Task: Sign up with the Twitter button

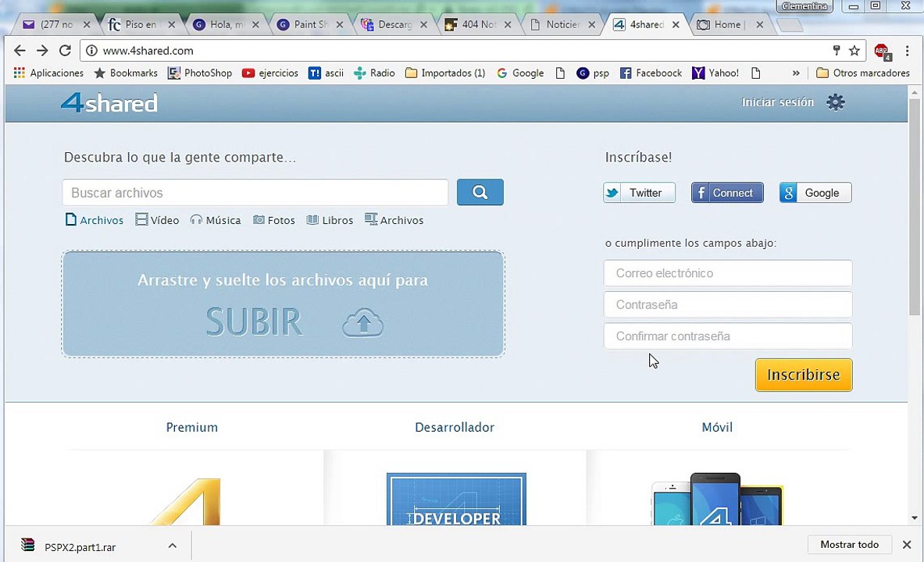Action: [639, 193]
